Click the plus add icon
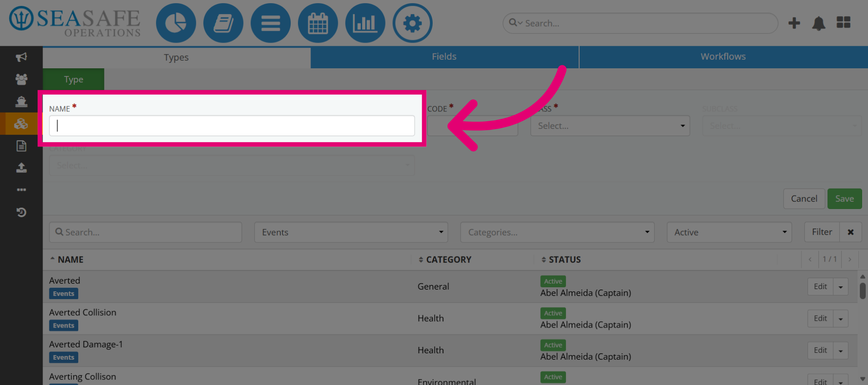This screenshot has height=385, width=868. (794, 23)
